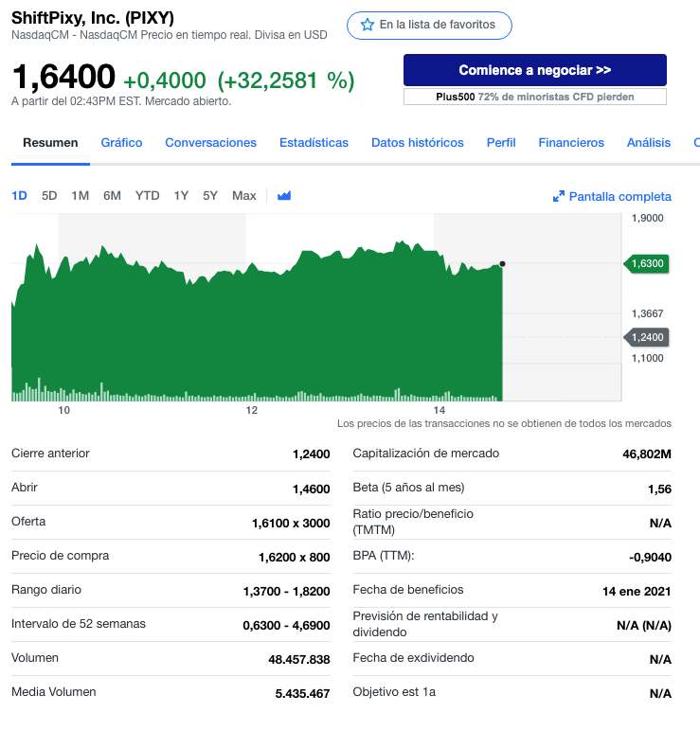Click the Volumen value 48.457.838

point(299,659)
